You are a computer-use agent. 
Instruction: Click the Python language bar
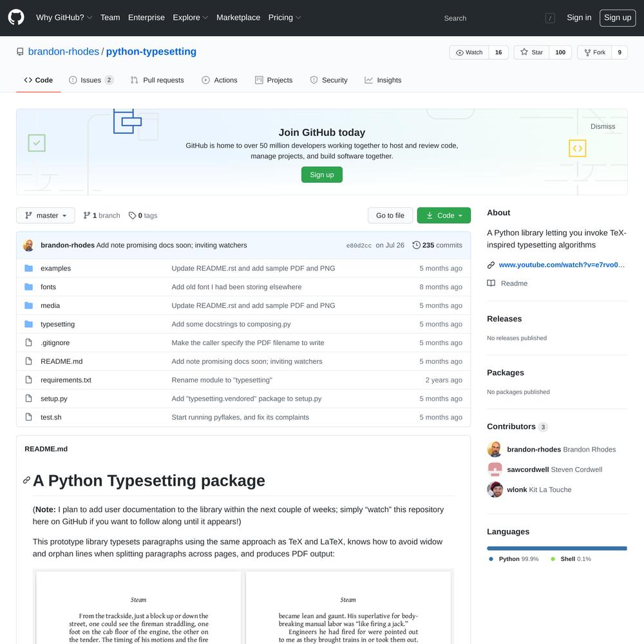click(x=556, y=548)
